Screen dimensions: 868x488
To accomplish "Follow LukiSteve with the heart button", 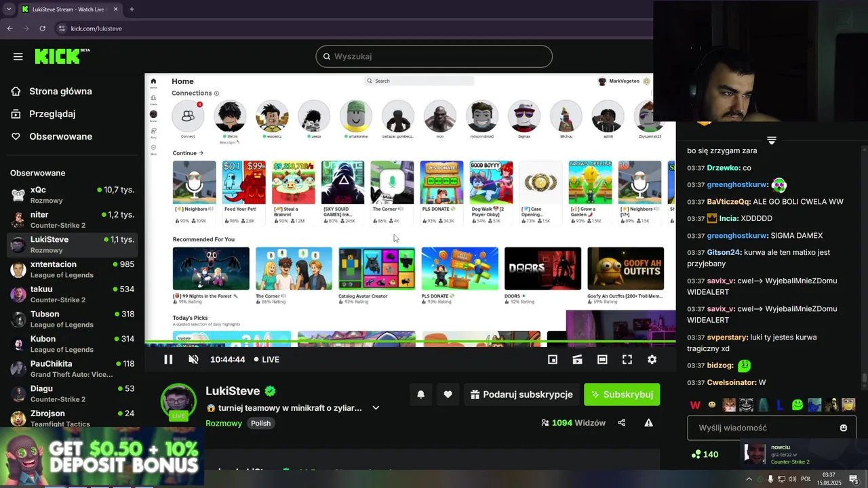I will [x=448, y=394].
